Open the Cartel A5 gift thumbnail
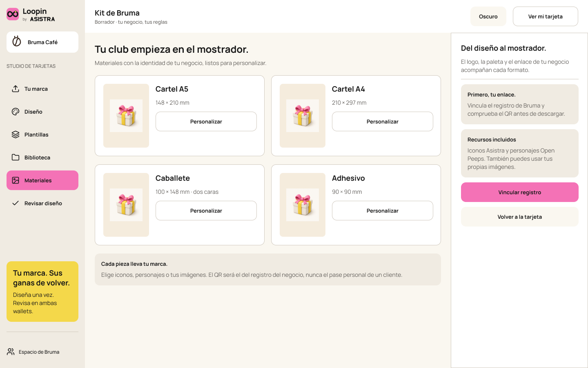This screenshot has height=368, width=588. [x=126, y=116]
